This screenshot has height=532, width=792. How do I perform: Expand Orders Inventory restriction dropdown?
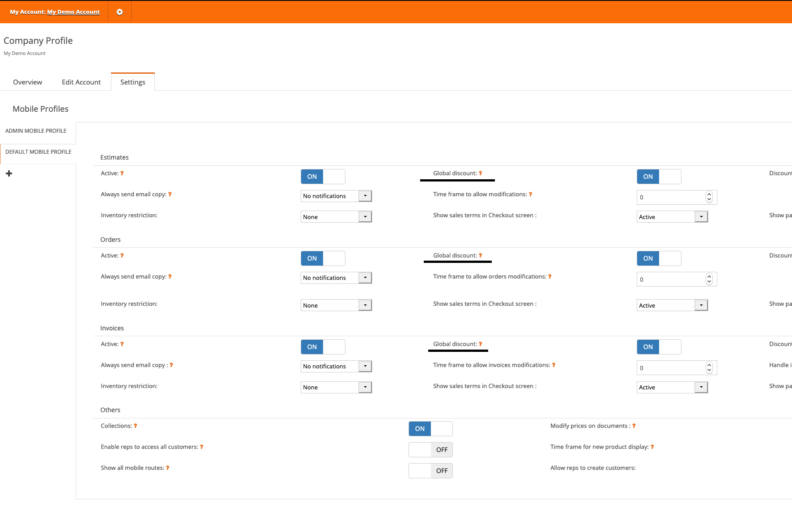[x=336, y=305]
